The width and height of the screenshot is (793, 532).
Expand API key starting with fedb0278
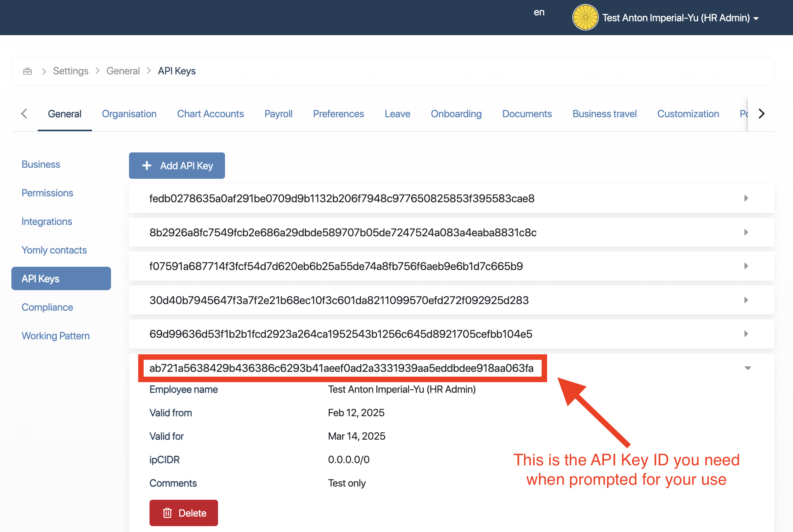pyautogui.click(x=746, y=198)
